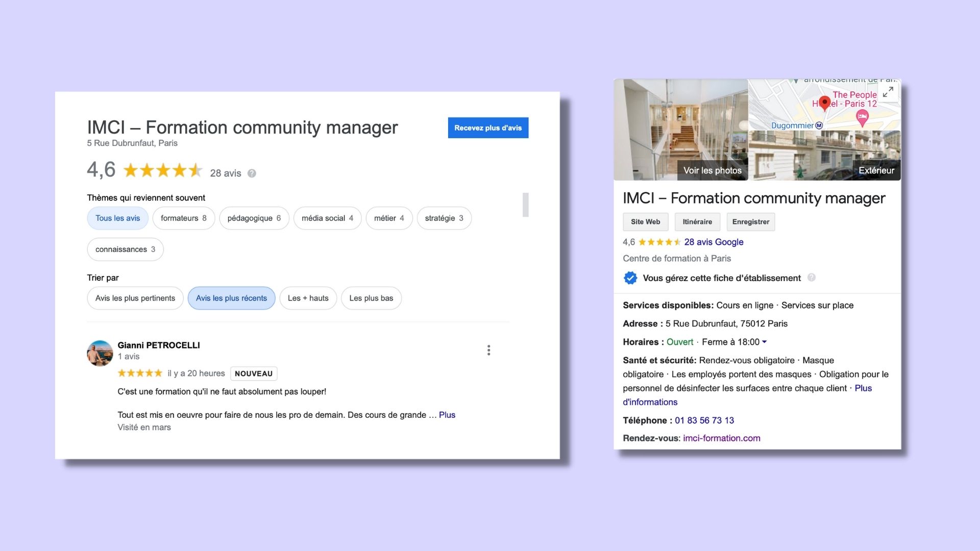Select the Les + hauts sorting option

tap(308, 298)
